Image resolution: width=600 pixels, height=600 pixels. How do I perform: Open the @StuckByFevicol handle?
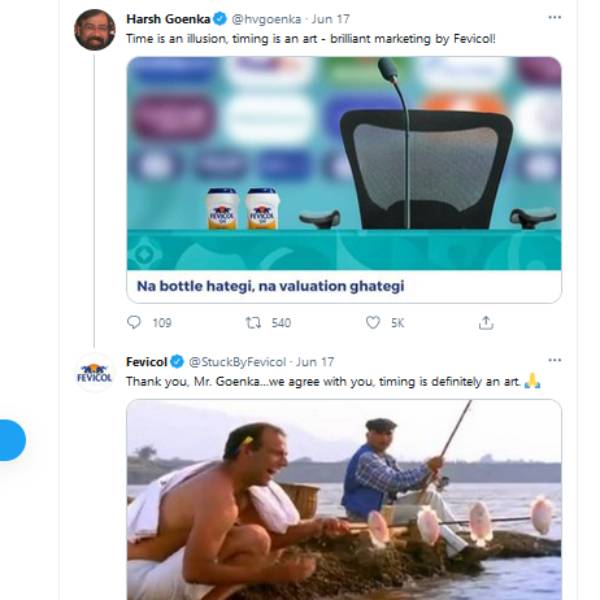tap(236, 361)
